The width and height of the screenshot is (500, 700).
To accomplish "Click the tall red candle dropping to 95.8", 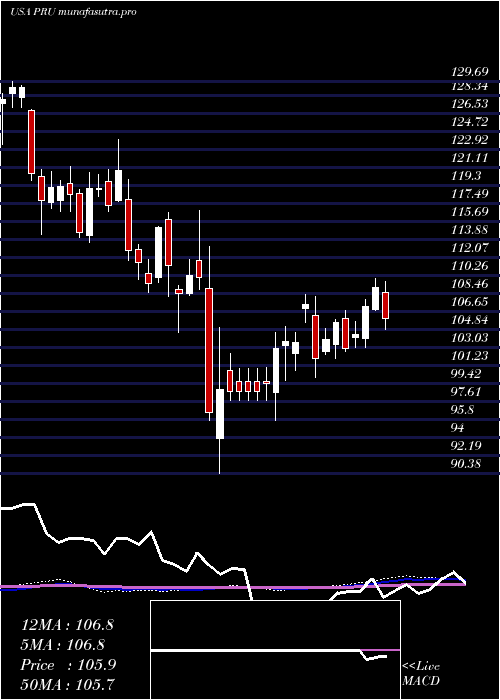I will point(209,350).
